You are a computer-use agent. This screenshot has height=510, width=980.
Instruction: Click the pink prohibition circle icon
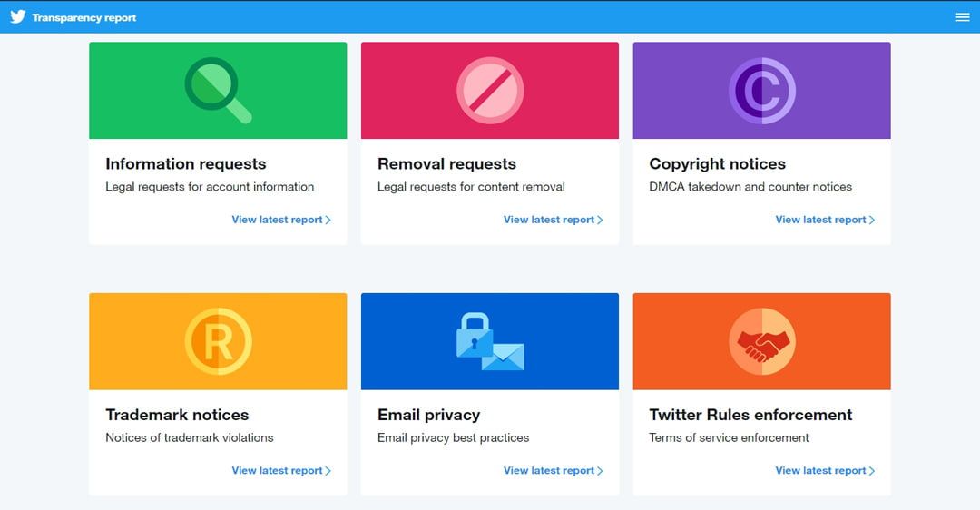tap(490, 91)
